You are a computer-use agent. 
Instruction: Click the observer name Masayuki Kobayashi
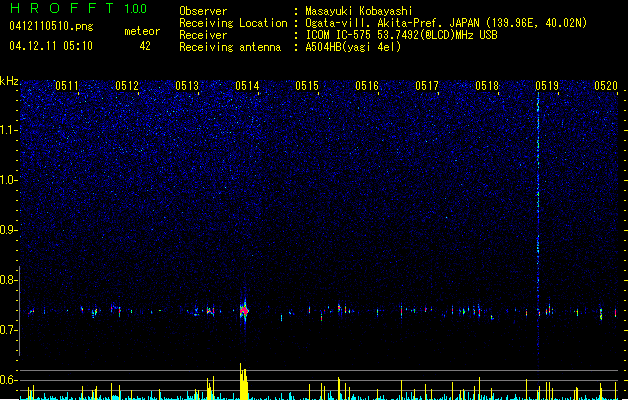(x=359, y=11)
